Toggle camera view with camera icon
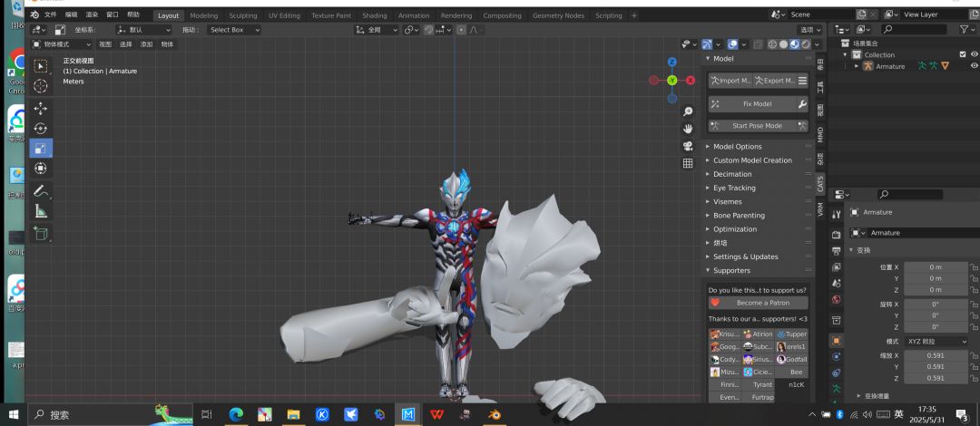980x426 pixels. [x=688, y=146]
